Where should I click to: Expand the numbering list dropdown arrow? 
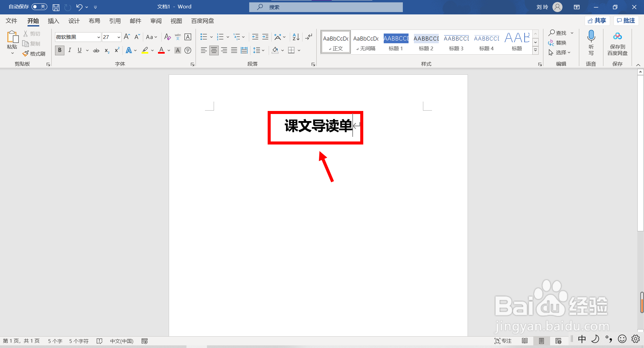click(228, 37)
